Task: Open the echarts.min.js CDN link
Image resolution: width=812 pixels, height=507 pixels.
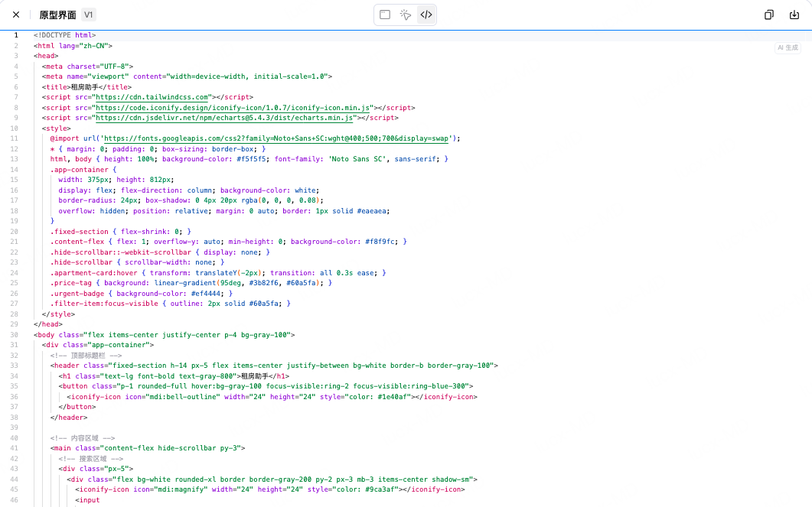Action: [224, 118]
